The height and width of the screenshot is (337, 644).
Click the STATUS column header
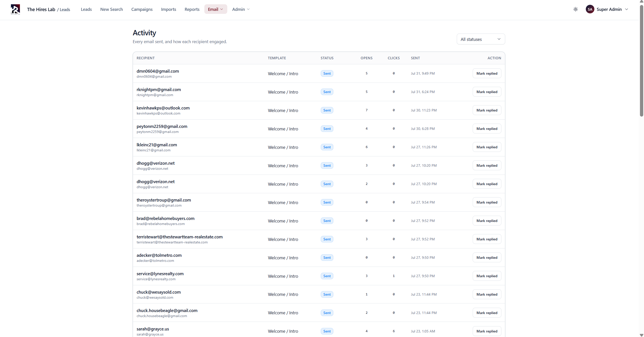coord(327,58)
